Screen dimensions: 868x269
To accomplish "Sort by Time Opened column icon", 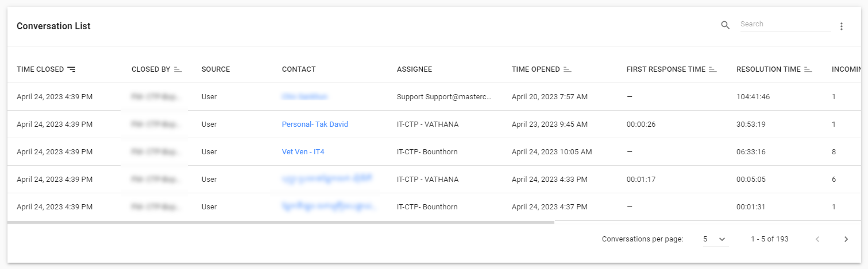I will tap(568, 69).
